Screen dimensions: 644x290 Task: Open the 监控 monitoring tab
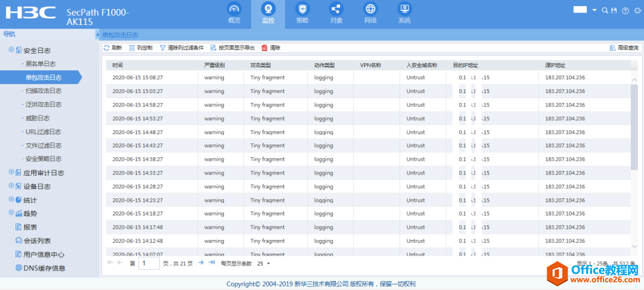[268, 14]
